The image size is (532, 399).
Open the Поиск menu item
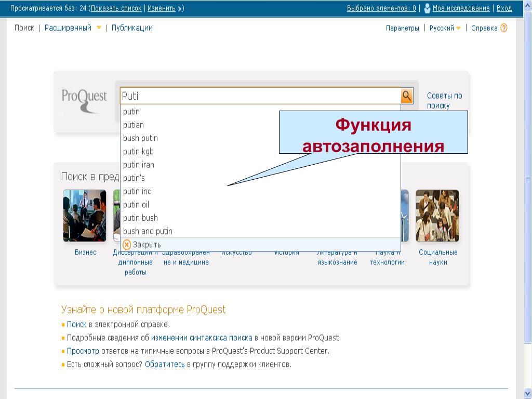pyautogui.click(x=24, y=28)
